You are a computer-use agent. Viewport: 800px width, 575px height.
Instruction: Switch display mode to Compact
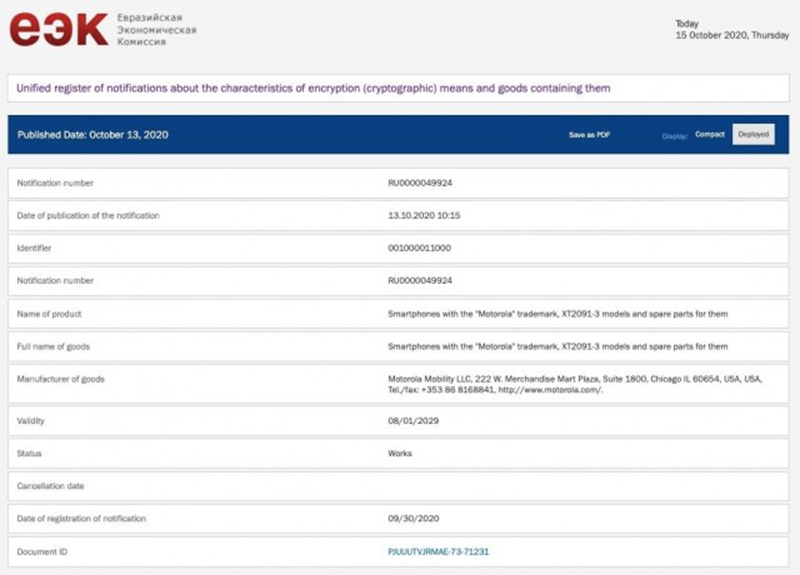tap(710, 135)
